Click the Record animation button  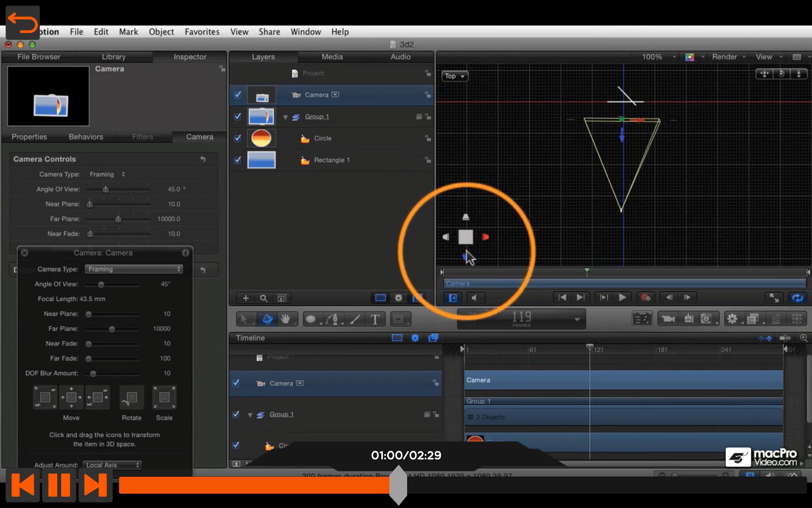[x=645, y=297]
